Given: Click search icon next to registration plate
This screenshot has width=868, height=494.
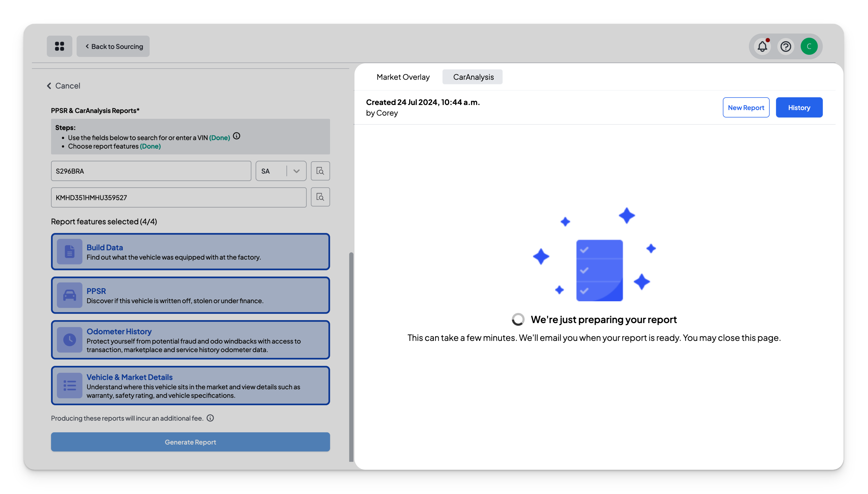Looking at the screenshot, I should pyautogui.click(x=320, y=171).
